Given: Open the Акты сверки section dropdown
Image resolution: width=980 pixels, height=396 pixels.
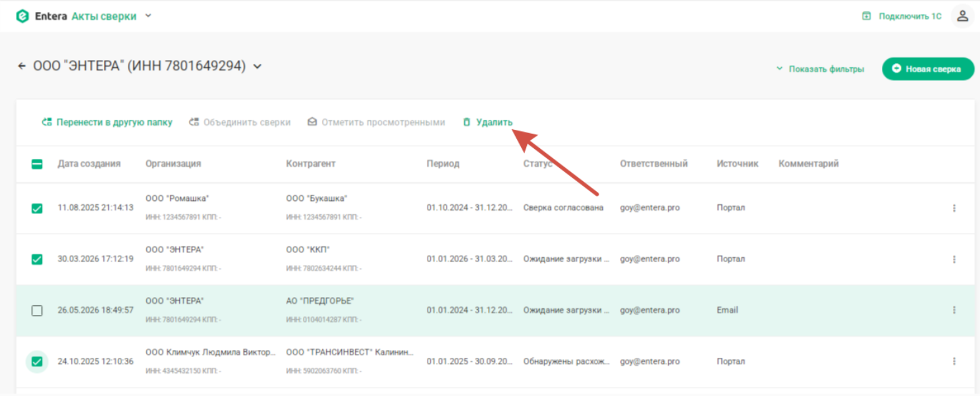Looking at the screenshot, I should click(148, 16).
